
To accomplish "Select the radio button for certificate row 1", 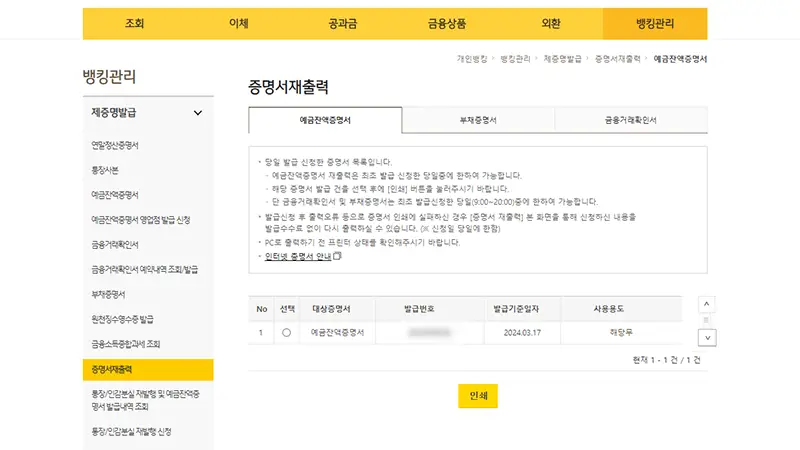I will pyautogui.click(x=286, y=333).
